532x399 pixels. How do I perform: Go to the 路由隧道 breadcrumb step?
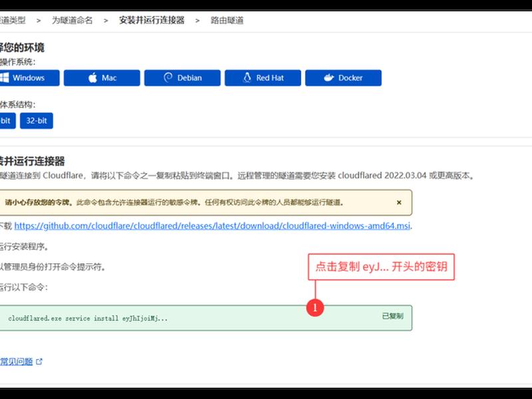[x=227, y=21]
